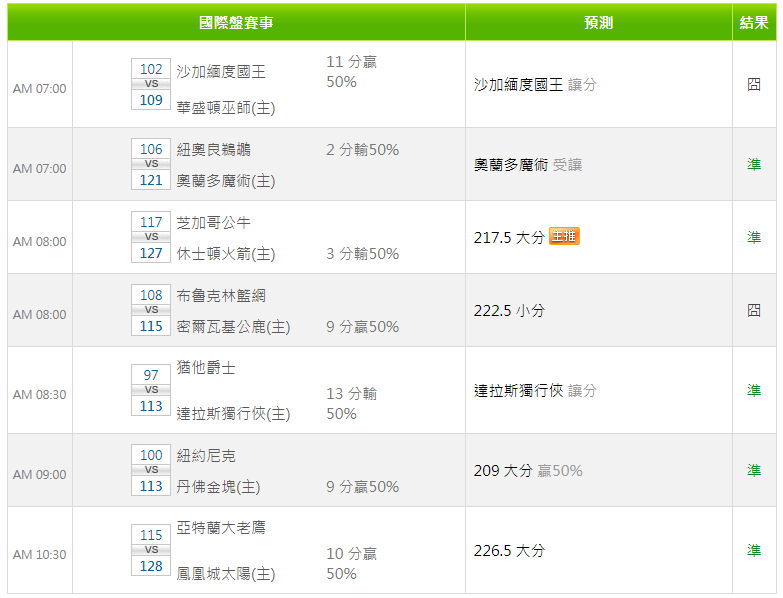783x598 pixels.
Task: Click prediction 沙加緬度國王 讓分
Action: click(535, 84)
